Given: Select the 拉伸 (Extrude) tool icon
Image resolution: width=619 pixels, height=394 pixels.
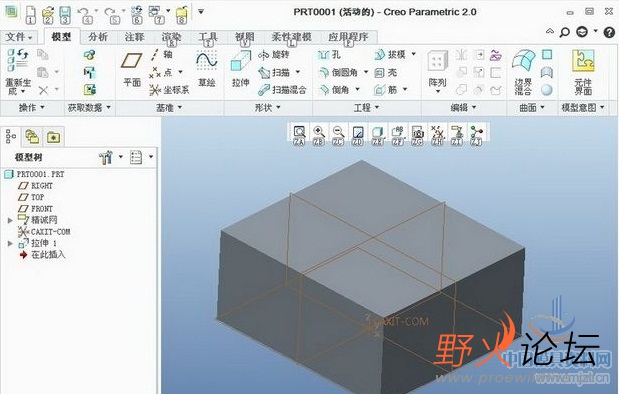Looking at the screenshot, I should pos(240,62).
